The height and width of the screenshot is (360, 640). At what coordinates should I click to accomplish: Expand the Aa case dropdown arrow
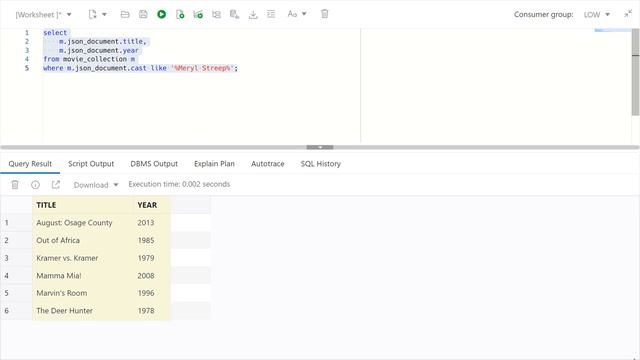tap(304, 14)
